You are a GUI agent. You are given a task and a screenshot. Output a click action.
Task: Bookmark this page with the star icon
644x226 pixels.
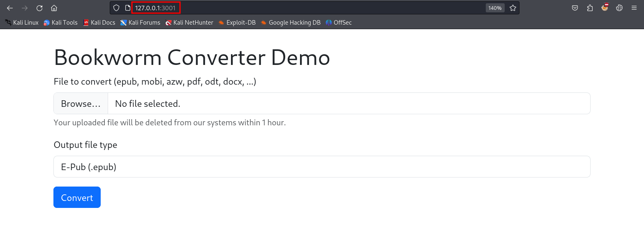[512, 8]
